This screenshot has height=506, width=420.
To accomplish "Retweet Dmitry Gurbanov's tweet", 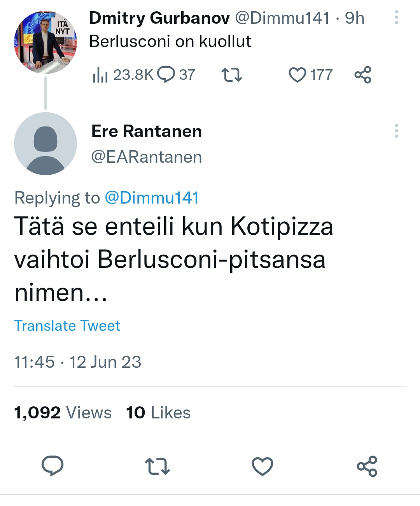I will click(231, 75).
